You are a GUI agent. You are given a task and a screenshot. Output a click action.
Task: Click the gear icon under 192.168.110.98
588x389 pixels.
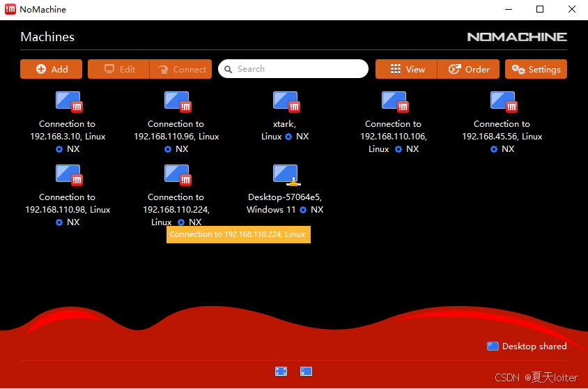[59, 222]
